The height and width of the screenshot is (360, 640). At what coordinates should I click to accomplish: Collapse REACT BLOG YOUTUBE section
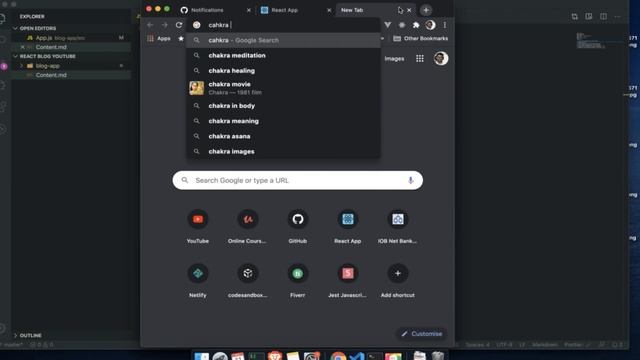click(x=47, y=56)
